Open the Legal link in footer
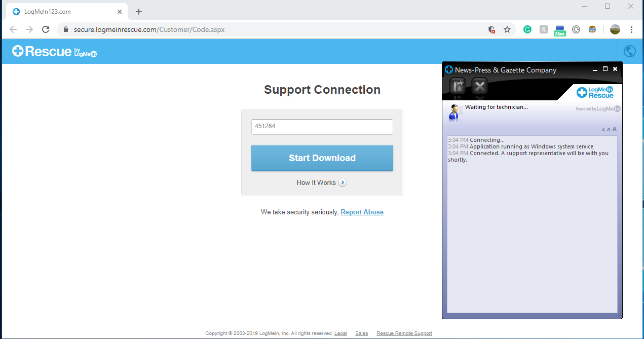The width and height of the screenshot is (644, 339). (340, 333)
